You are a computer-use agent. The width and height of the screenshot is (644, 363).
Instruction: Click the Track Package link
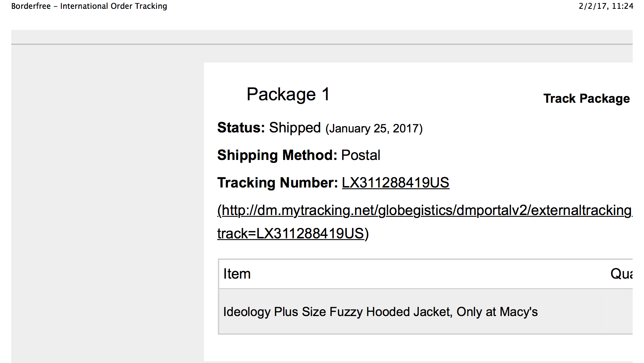(x=586, y=99)
